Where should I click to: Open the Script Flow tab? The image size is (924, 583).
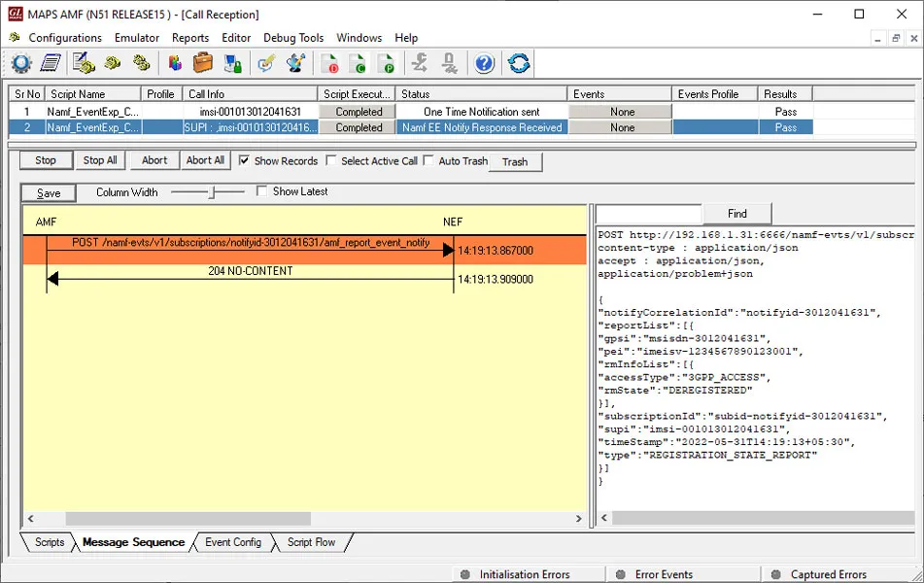311,542
